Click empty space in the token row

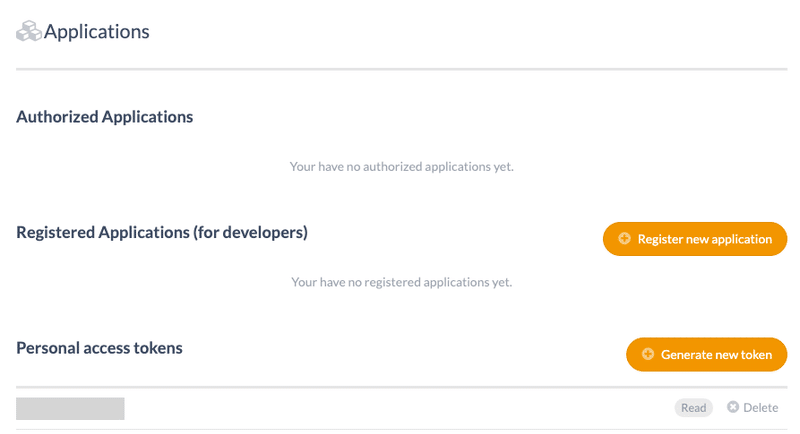point(398,408)
